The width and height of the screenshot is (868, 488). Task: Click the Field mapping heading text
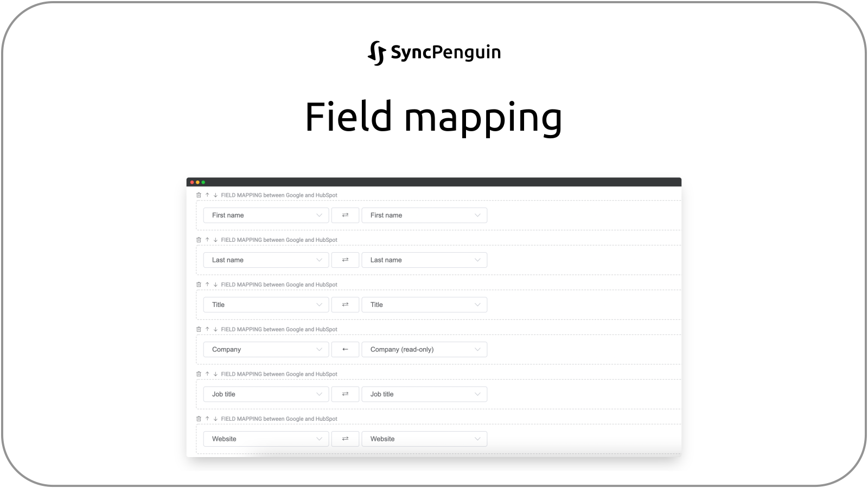(433, 115)
